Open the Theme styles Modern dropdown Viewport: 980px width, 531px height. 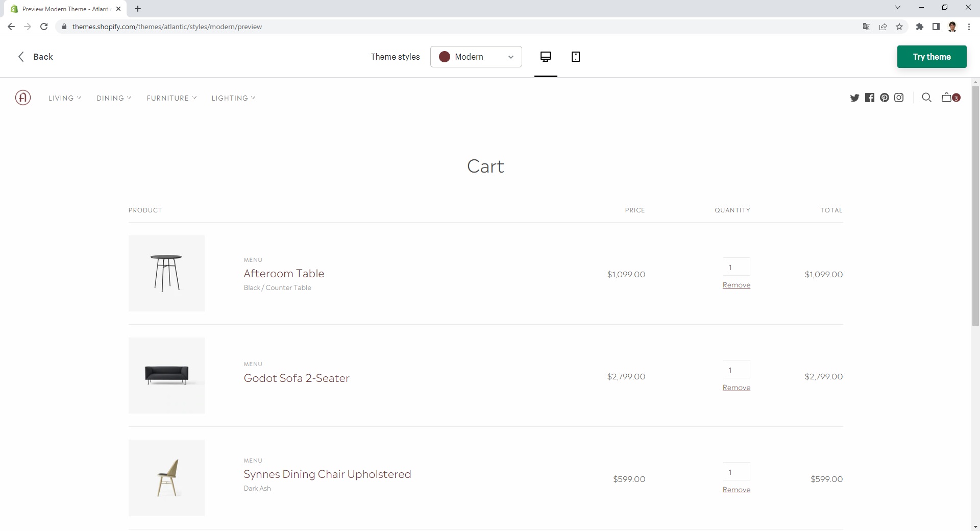pos(476,57)
